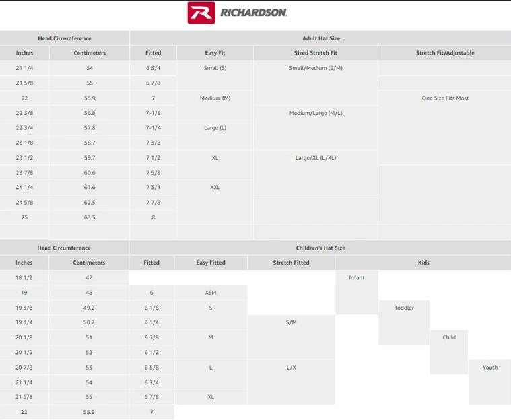Select the Infant kids size cell
511x420 pixels.
357,277
